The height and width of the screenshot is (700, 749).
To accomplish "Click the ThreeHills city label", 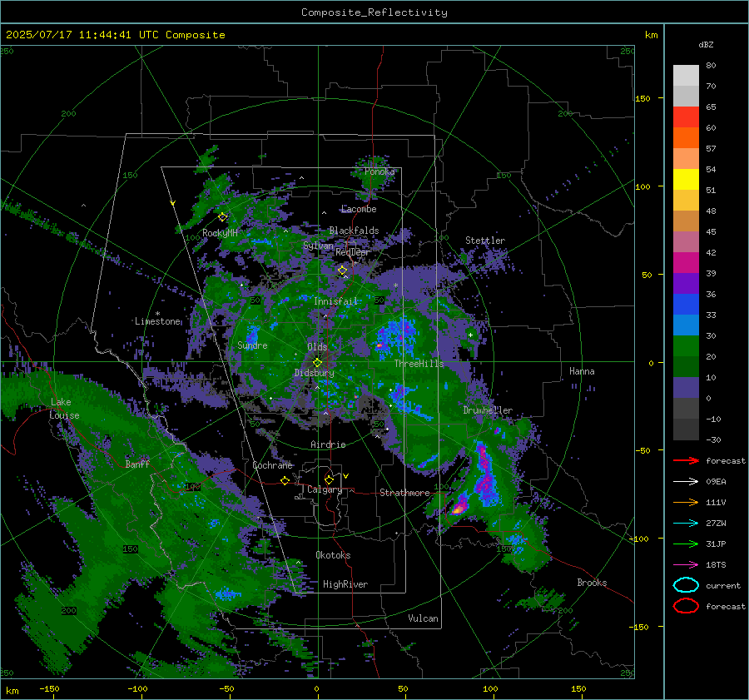I will pos(419,364).
